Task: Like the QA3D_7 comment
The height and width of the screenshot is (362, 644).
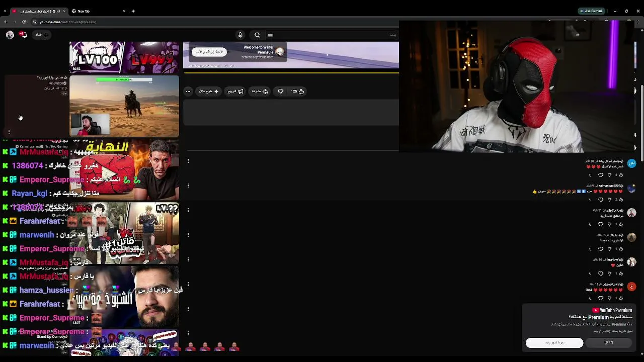Action: pos(620,249)
